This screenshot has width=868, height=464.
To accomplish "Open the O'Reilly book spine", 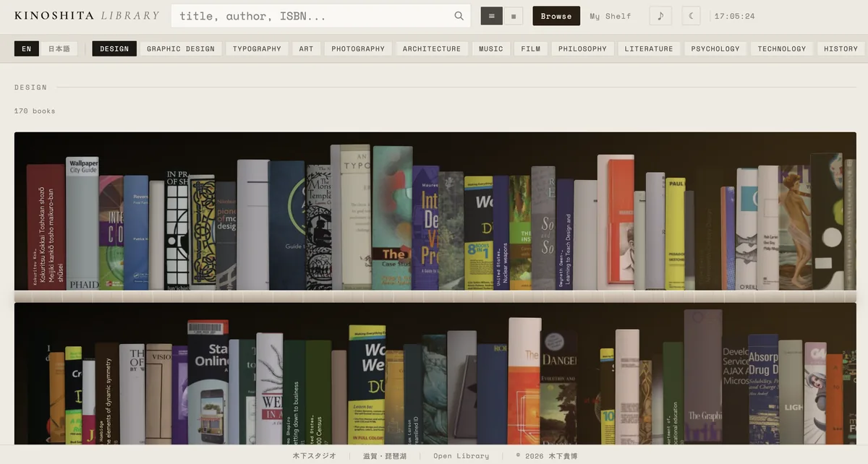I will point(747,229).
